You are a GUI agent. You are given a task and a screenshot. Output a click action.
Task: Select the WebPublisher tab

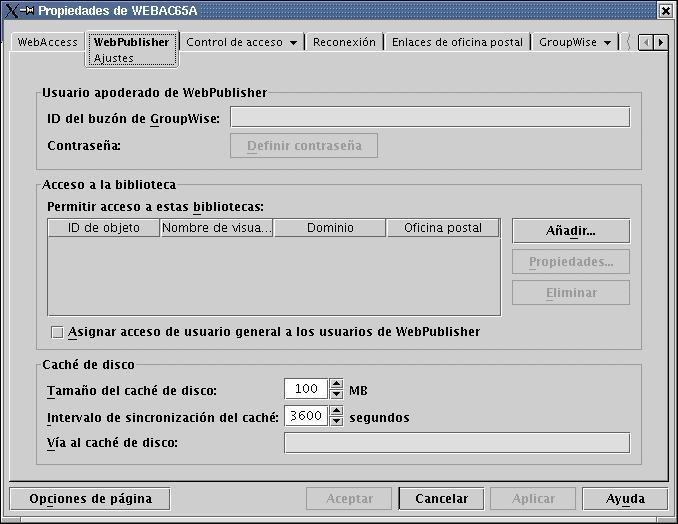click(x=131, y=42)
